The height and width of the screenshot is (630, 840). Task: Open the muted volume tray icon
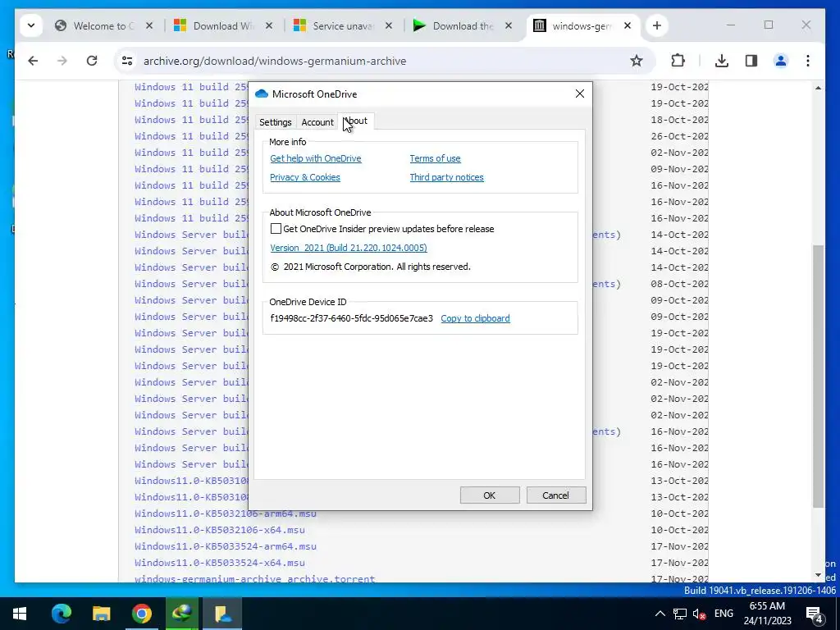point(699,614)
